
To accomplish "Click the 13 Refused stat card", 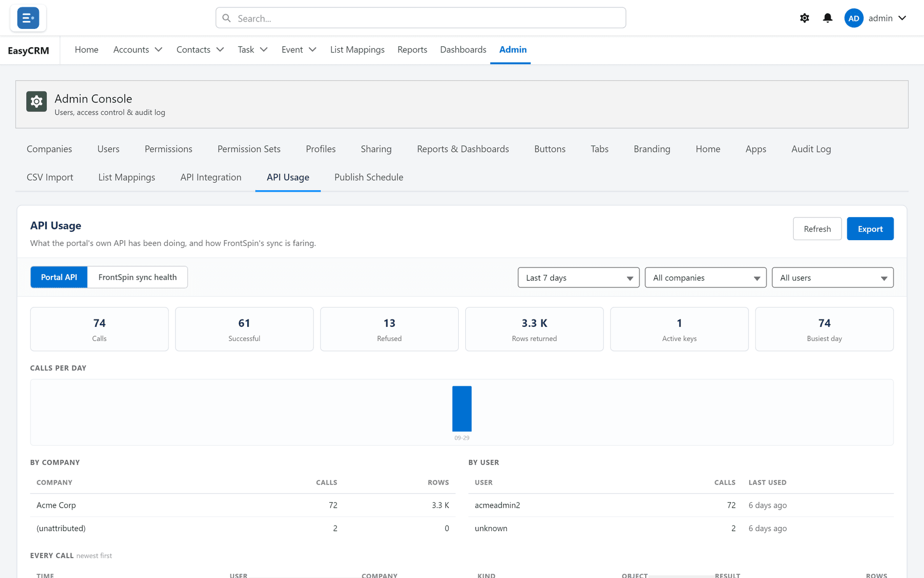I will click(x=389, y=329).
